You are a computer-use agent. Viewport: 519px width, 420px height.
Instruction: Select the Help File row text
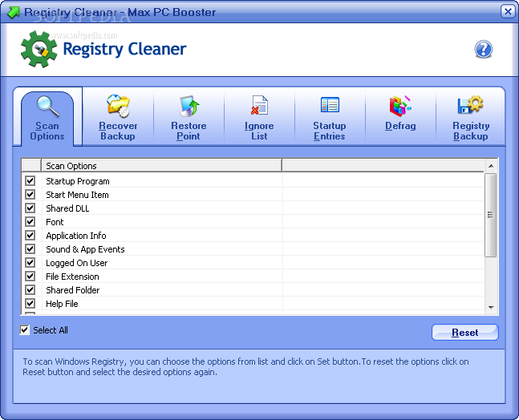tap(62, 304)
